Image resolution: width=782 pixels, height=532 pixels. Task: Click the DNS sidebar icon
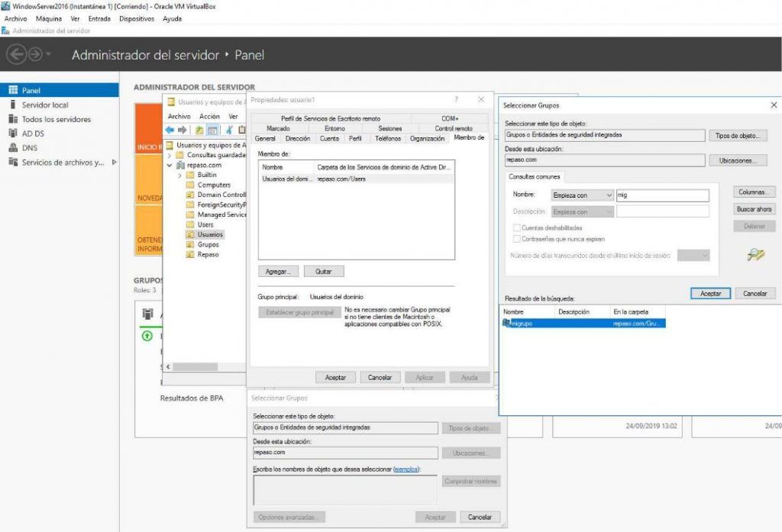13,147
